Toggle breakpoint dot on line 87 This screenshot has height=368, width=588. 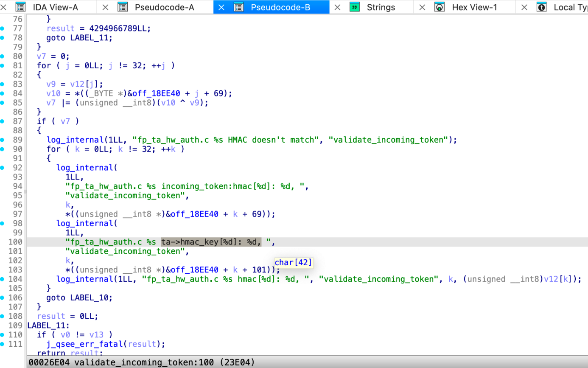3,121
